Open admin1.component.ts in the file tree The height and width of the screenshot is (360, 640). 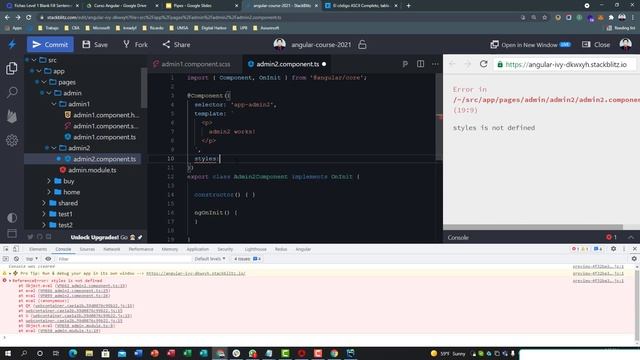tap(100, 137)
